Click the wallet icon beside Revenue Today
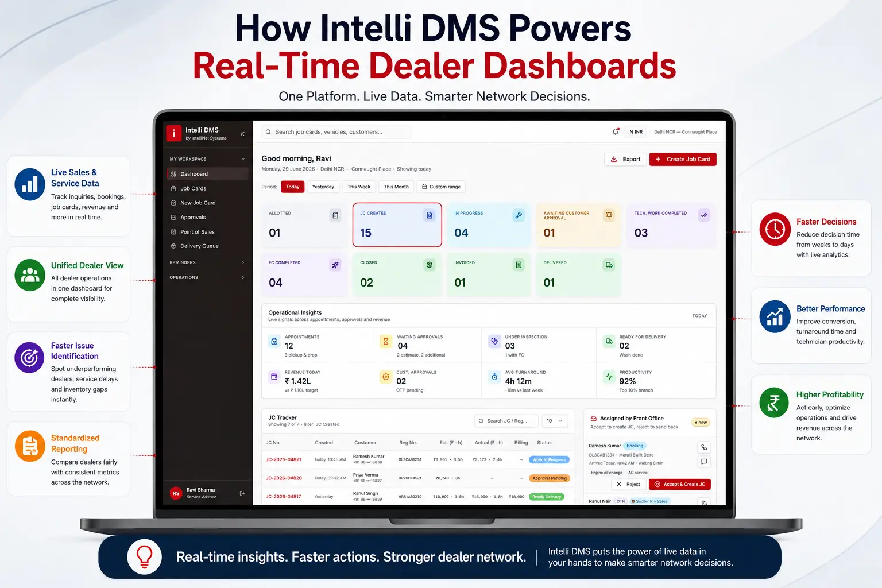Viewport: 882px width, 588px height. (x=274, y=377)
